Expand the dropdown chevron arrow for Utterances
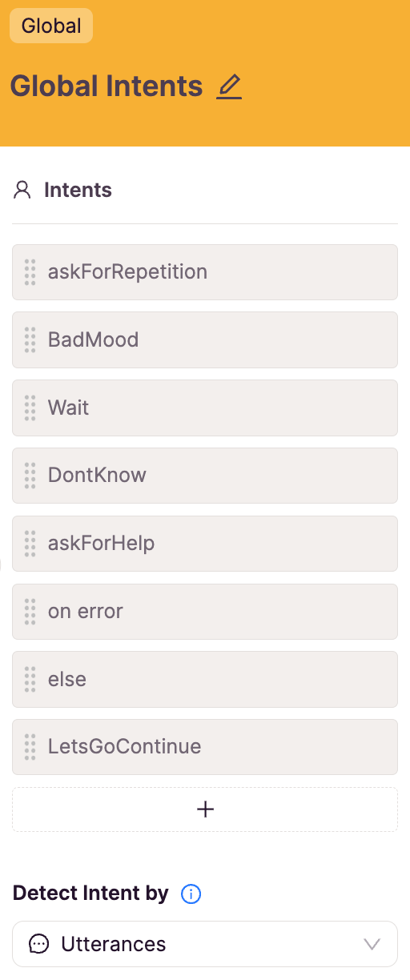This screenshot has height=980, width=410. [372, 944]
